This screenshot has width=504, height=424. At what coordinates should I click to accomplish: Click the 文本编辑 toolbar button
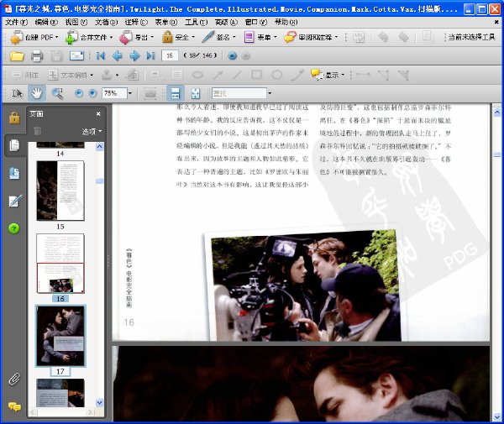[71, 76]
